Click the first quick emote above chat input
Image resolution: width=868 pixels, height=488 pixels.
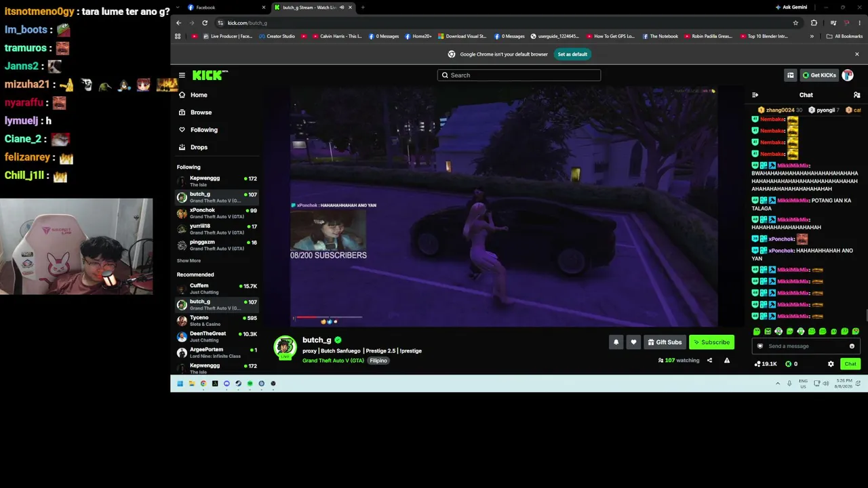coord(757,331)
